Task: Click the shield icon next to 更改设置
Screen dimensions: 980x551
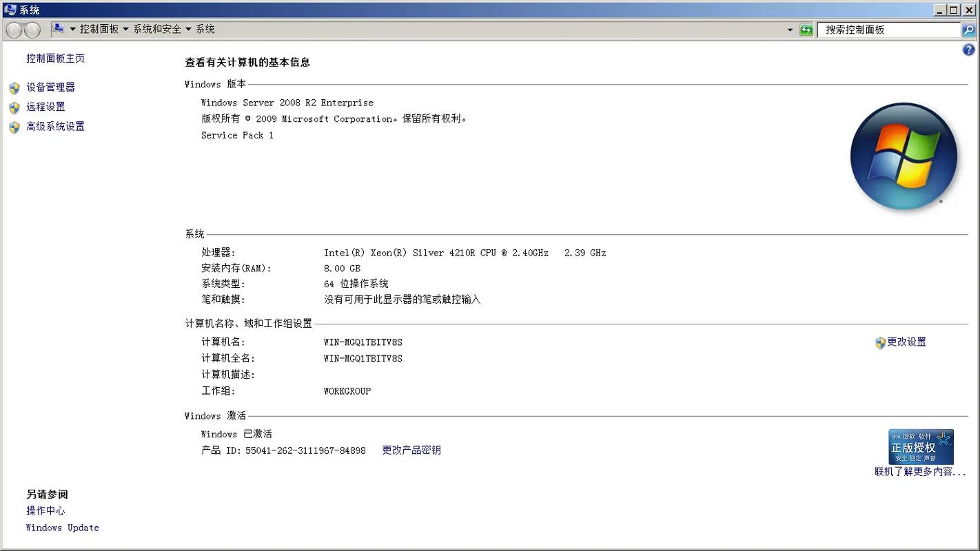Action: point(880,342)
